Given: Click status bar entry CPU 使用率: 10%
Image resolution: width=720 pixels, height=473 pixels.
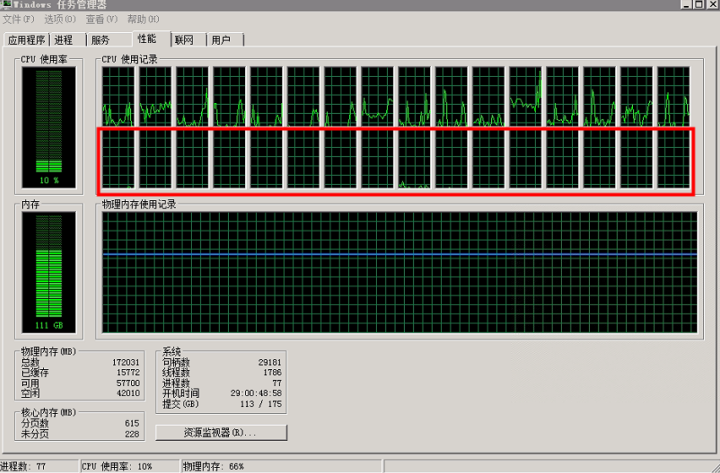Looking at the screenshot, I should 117,467.
